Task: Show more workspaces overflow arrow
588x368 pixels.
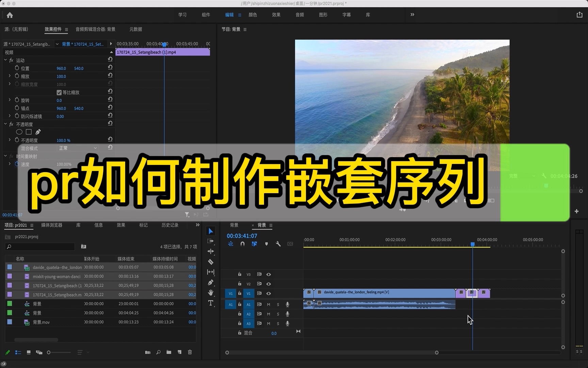Action: coord(412,15)
